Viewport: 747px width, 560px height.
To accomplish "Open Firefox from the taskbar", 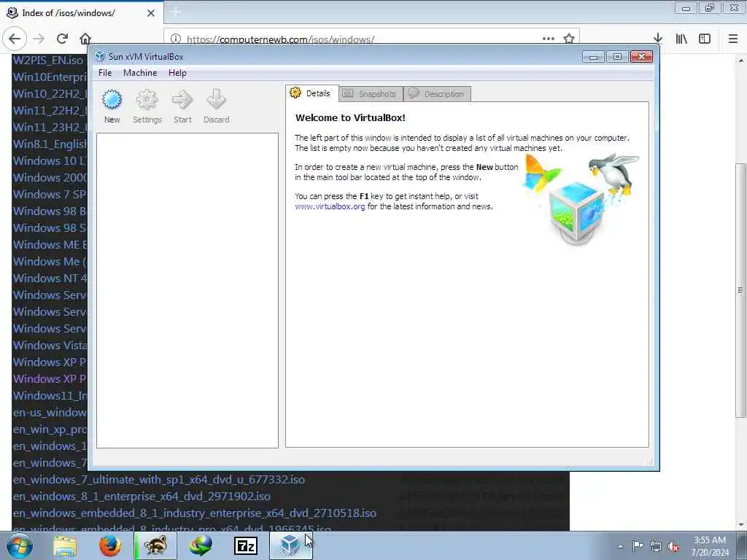I will point(110,545).
